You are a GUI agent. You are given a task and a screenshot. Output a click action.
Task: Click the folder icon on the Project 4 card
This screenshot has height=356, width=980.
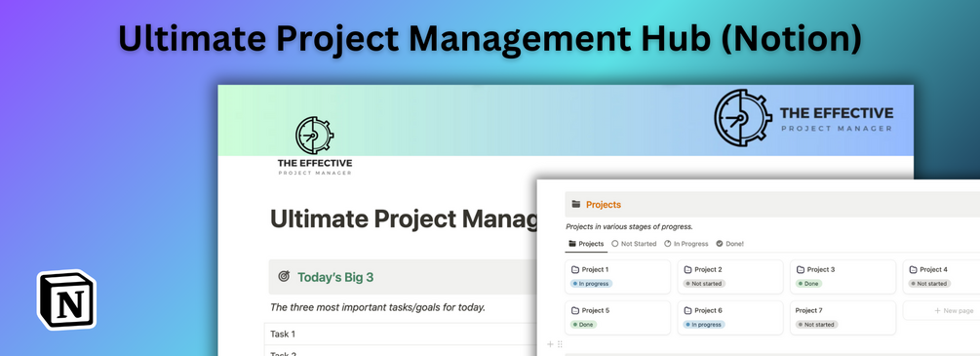913,269
